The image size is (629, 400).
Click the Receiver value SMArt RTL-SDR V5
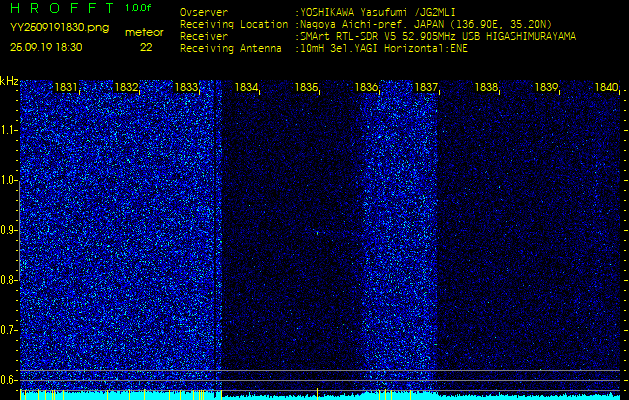(x=347, y=37)
